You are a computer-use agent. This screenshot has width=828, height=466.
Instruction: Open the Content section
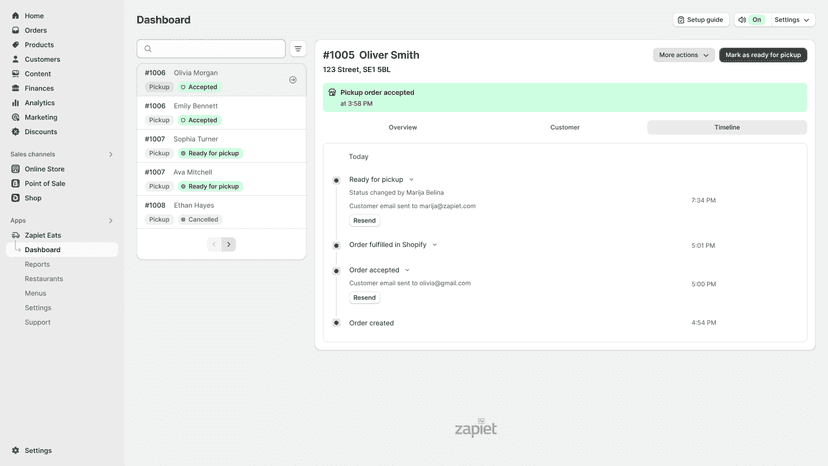pyautogui.click(x=37, y=74)
